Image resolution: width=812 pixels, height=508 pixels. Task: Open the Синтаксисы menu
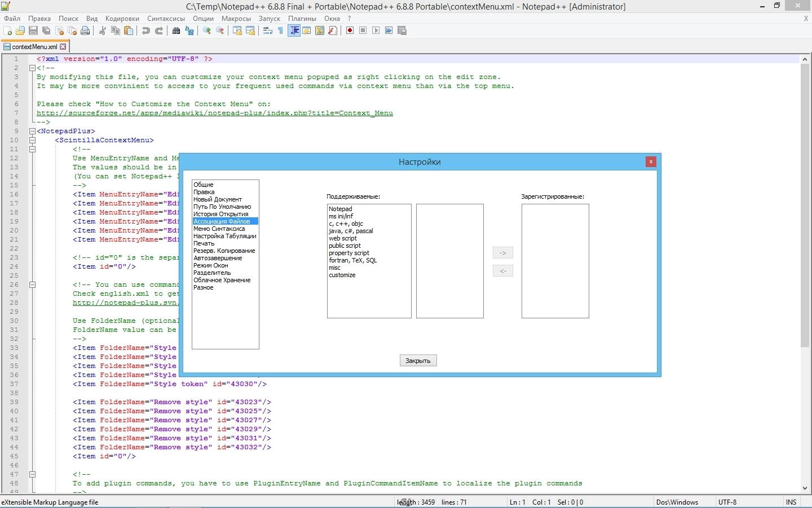tap(166, 18)
